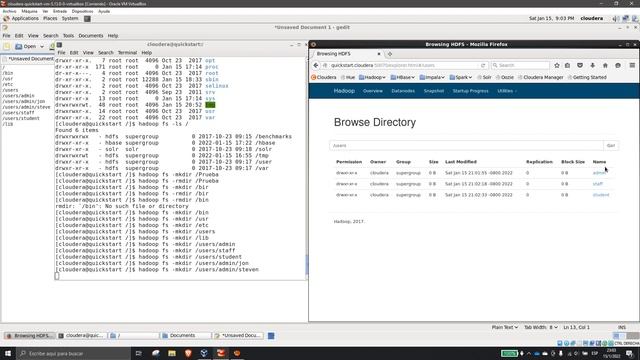
Task: Click Firefox Search box
Action: tap(520, 65)
